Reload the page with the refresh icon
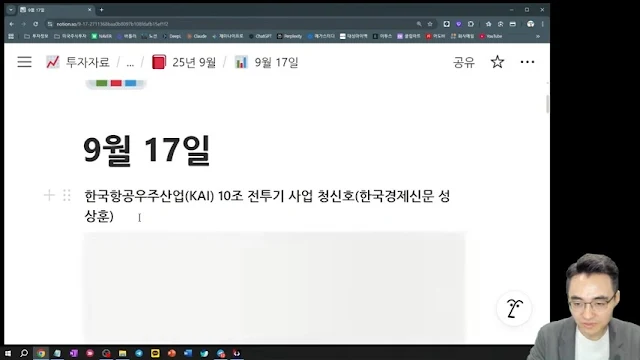The width and height of the screenshot is (640, 360). (x=36, y=24)
